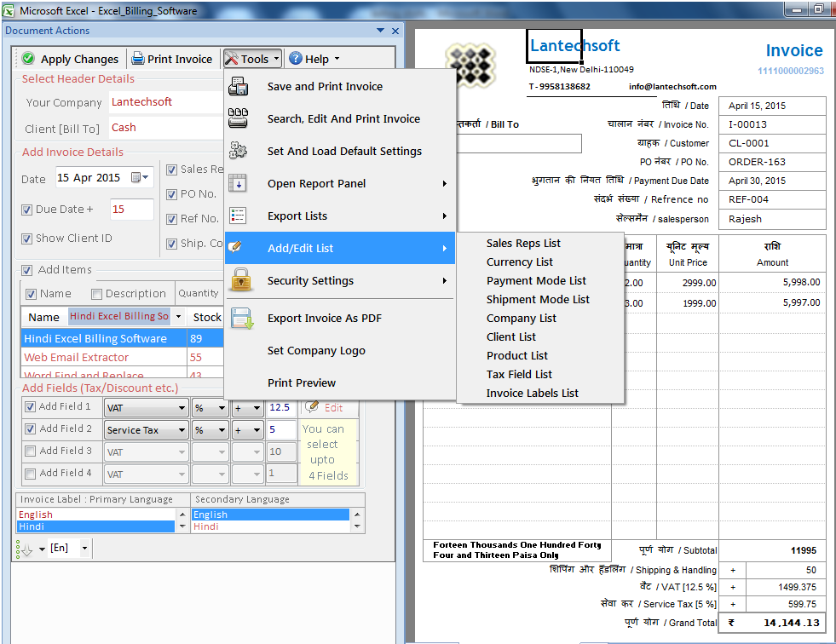Expand the product Name combo box
The height and width of the screenshot is (644, 836).
coord(179,317)
